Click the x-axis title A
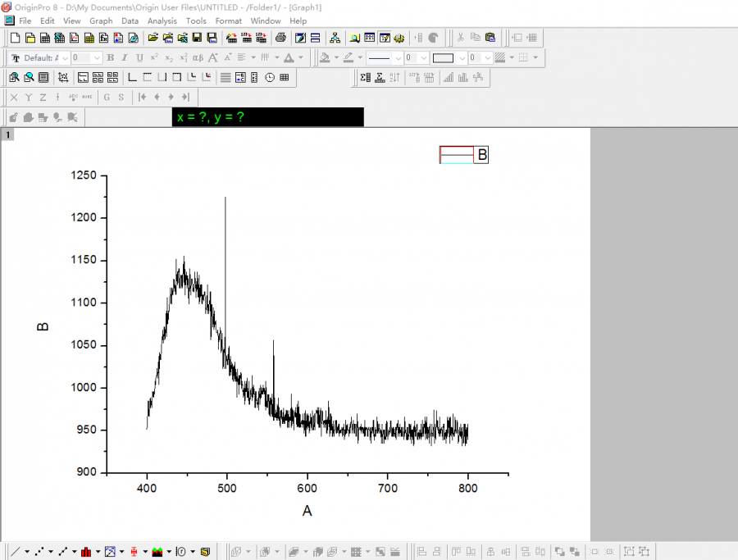Image resolution: width=738 pixels, height=560 pixels. click(307, 511)
